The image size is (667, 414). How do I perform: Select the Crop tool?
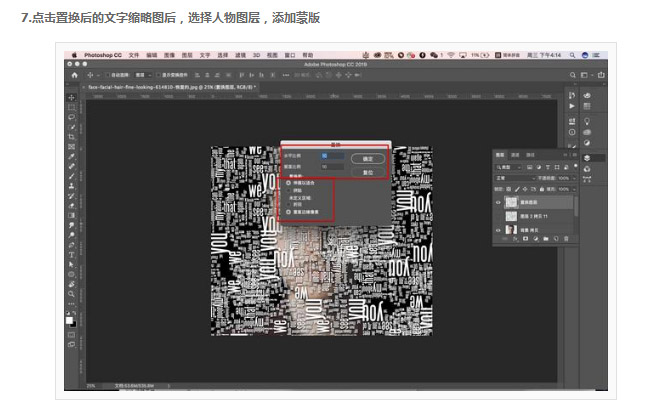coord(71,137)
